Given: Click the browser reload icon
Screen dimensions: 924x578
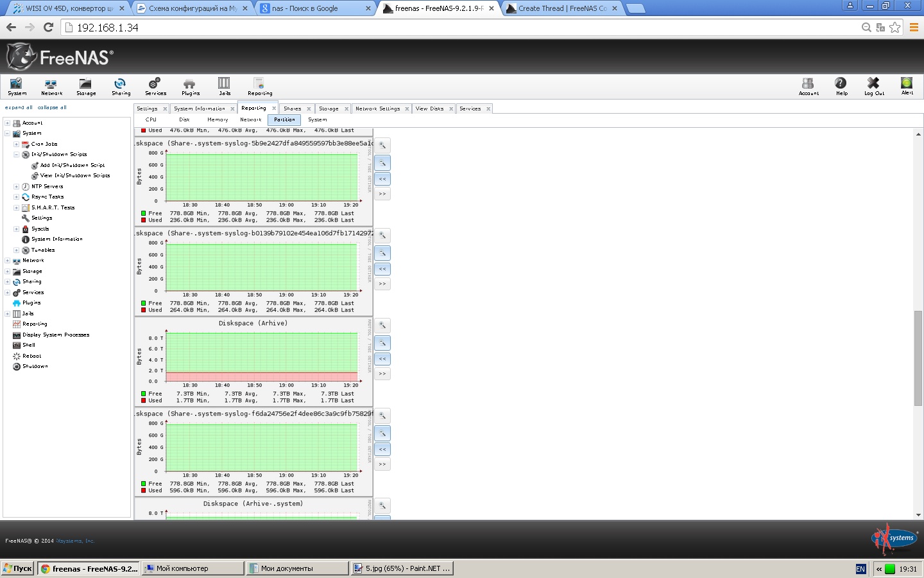Looking at the screenshot, I should coord(48,27).
